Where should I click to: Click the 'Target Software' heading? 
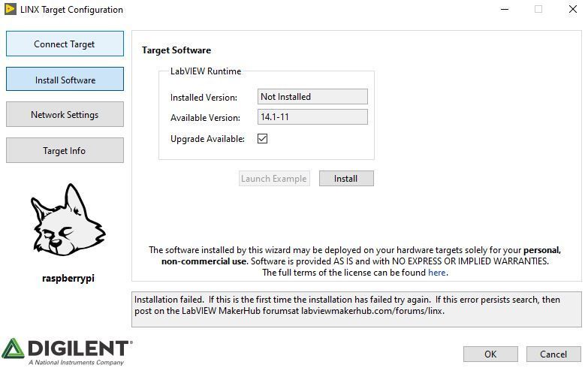point(176,50)
